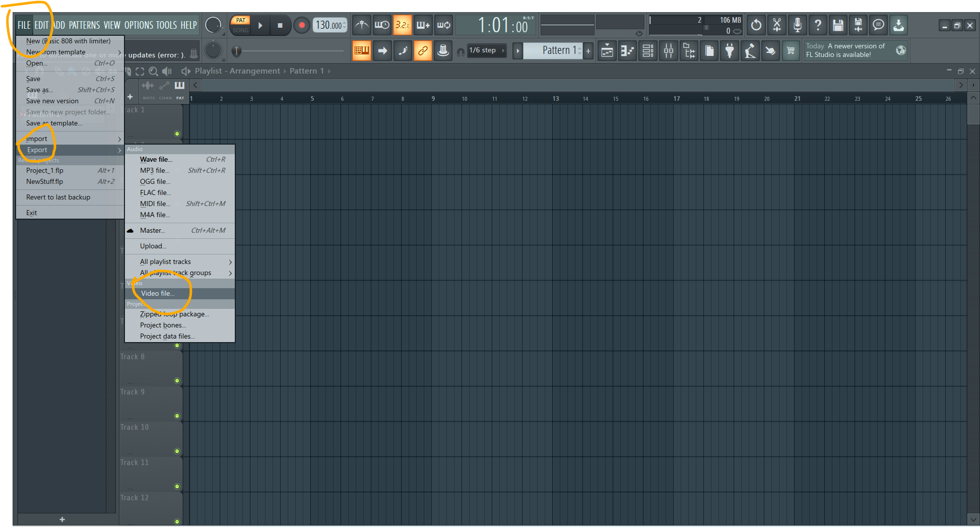Open recent project Project_1.flp
This screenshot has width=980, height=527.
[70, 170]
